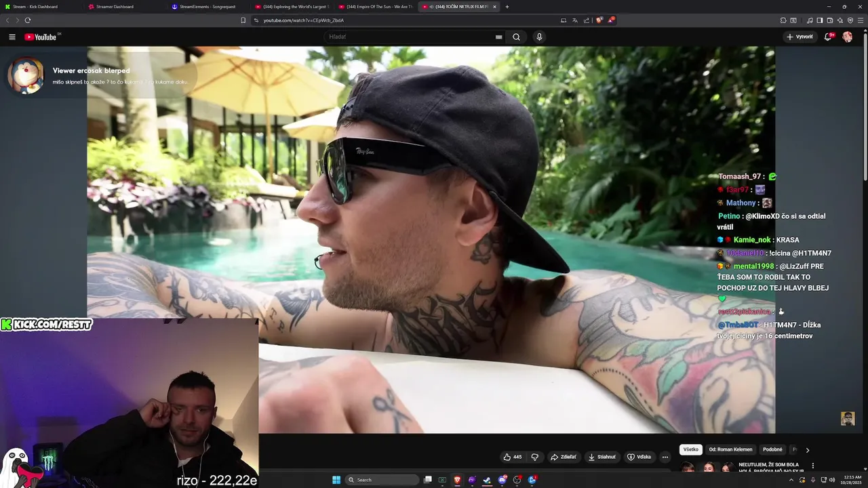Reload the current page

click(x=28, y=20)
